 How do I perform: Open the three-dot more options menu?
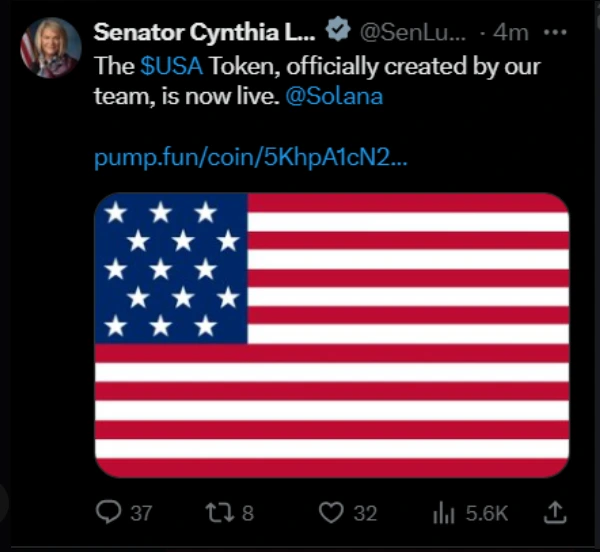point(555,33)
